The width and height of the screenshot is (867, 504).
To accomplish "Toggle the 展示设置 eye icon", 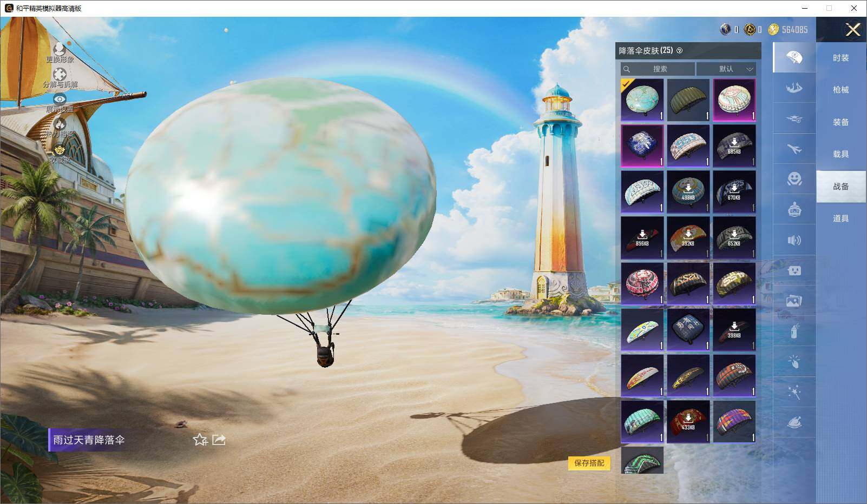I will tap(60, 99).
